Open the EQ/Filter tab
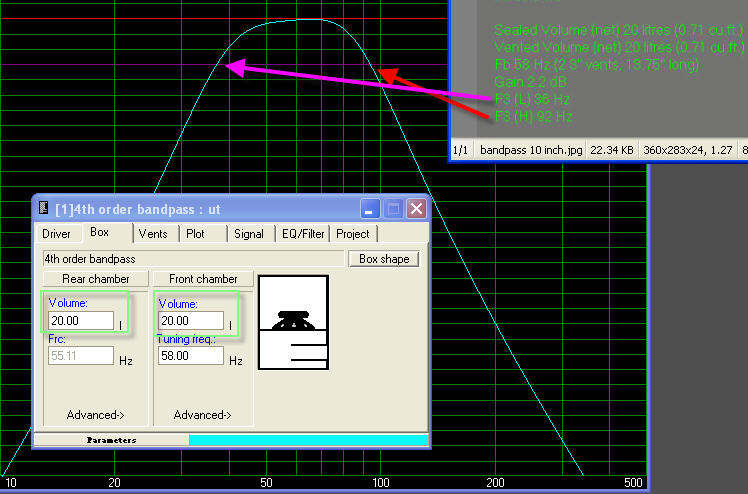Screen dimensions: 748x494 click(x=303, y=234)
